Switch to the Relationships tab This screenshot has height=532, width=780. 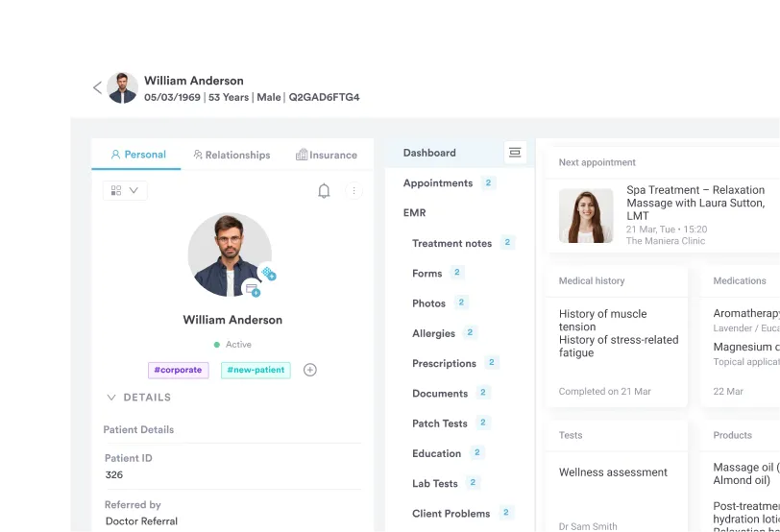click(x=232, y=155)
